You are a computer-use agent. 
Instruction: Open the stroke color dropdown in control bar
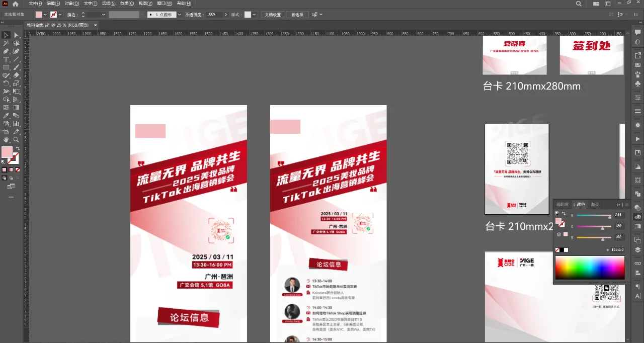[60, 15]
